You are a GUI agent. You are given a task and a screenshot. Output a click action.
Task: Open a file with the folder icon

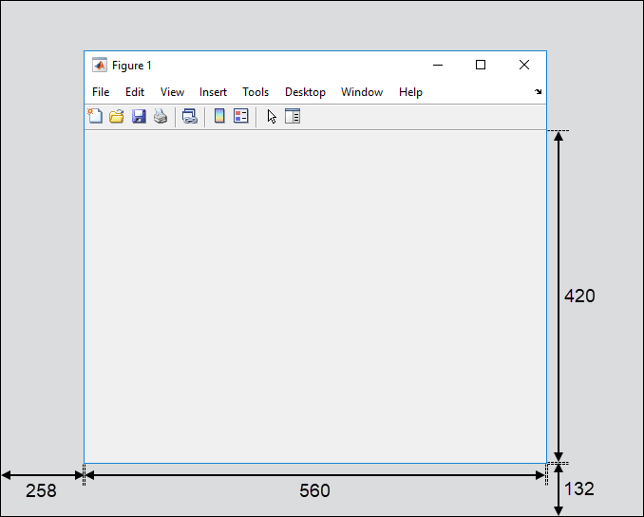tap(117, 116)
